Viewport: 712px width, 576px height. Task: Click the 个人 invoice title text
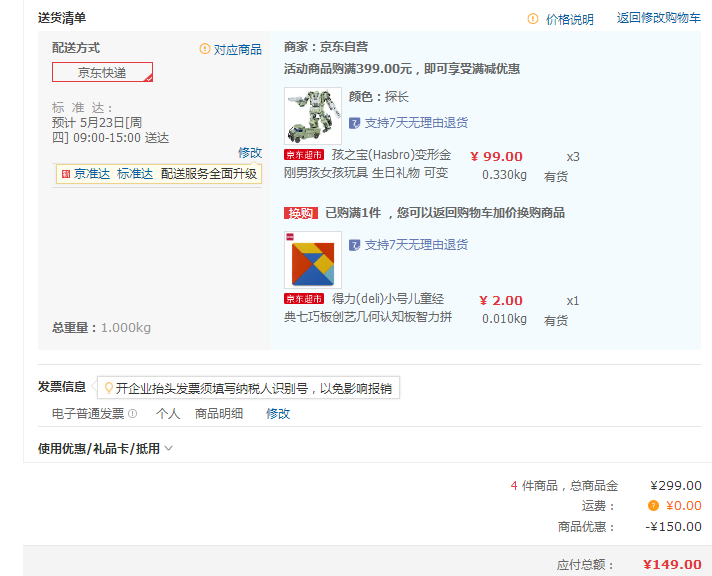point(168,414)
